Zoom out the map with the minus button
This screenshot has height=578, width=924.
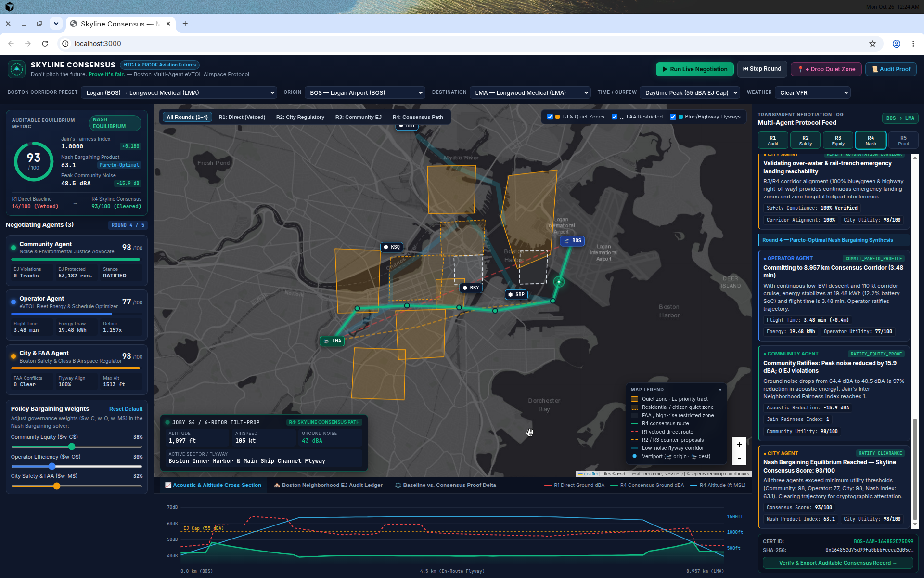pyautogui.click(x=739, y=458)
